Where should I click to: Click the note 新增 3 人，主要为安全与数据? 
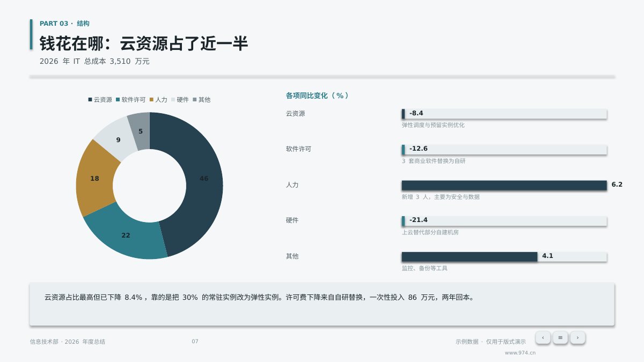441,197
